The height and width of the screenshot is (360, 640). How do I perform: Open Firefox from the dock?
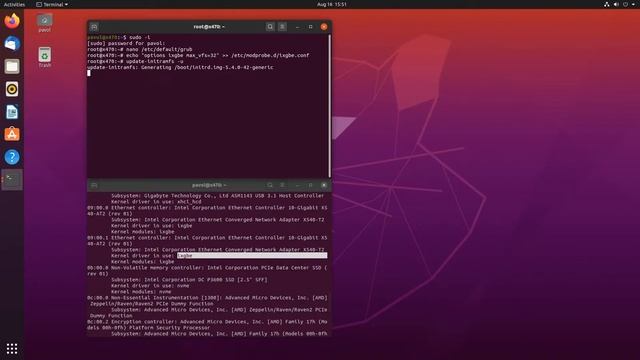click(12, 21)
